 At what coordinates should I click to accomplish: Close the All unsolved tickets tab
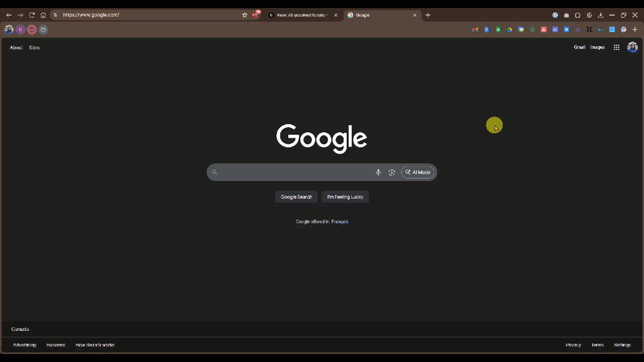coord(336,15)
